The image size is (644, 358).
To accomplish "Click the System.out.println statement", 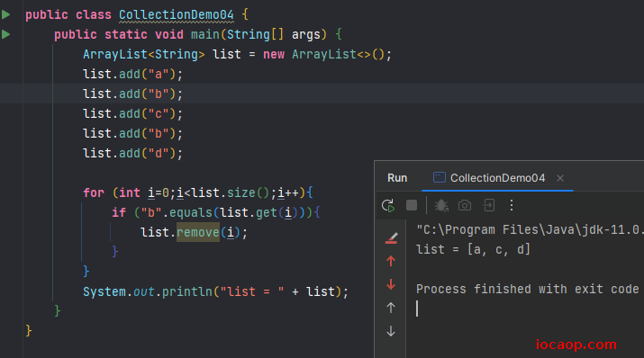I will point(215,291).
